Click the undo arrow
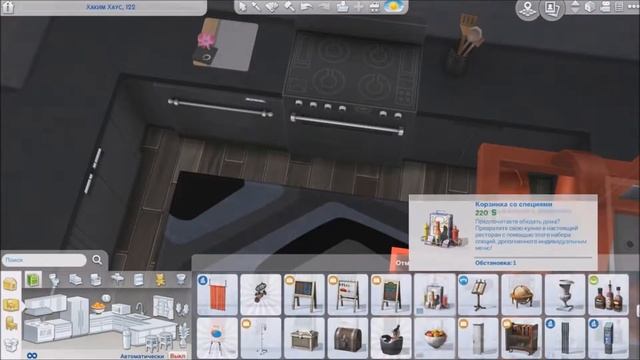Viewport: 640px width, 360px height. tap(306, 7)
